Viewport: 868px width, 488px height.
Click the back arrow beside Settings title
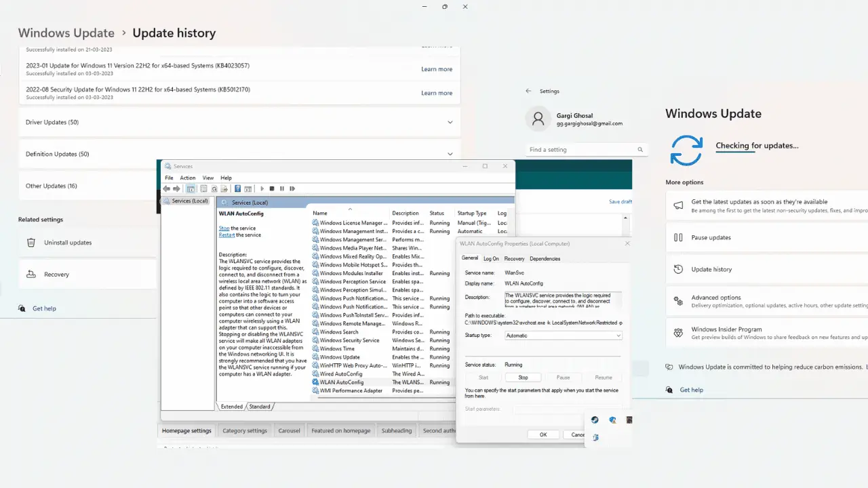click(528, 91)
